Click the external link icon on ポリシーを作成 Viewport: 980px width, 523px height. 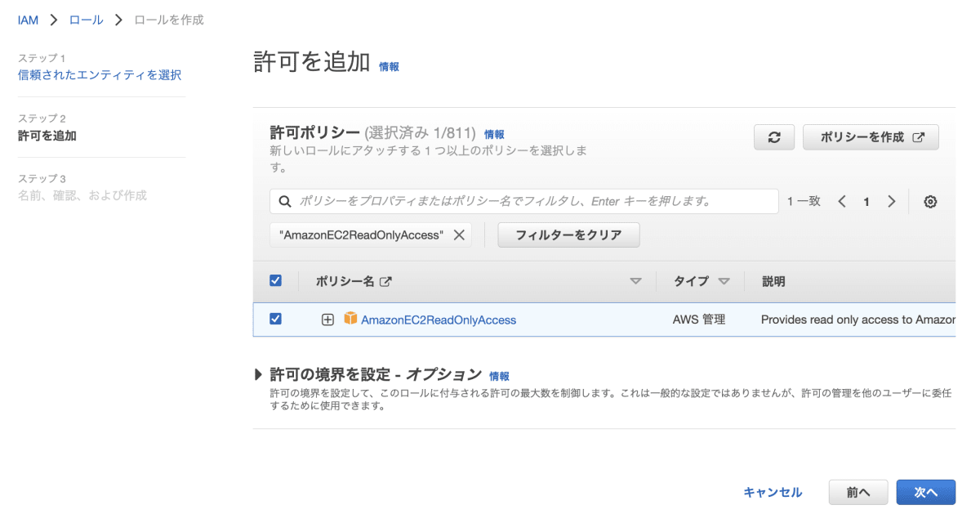pyautogui.click(x=920, y=136)
